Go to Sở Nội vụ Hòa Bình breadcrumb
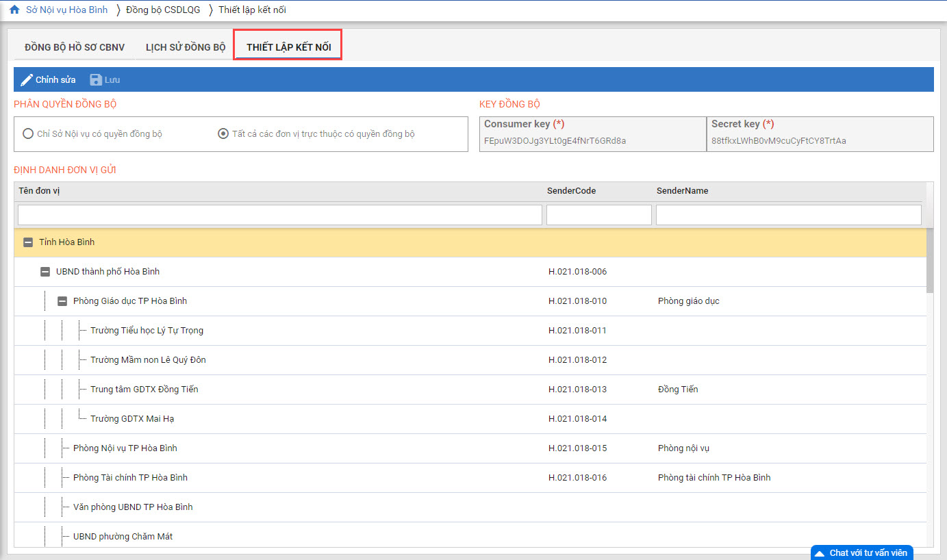Viewport: 947px width, 560px height. (66, 10)
